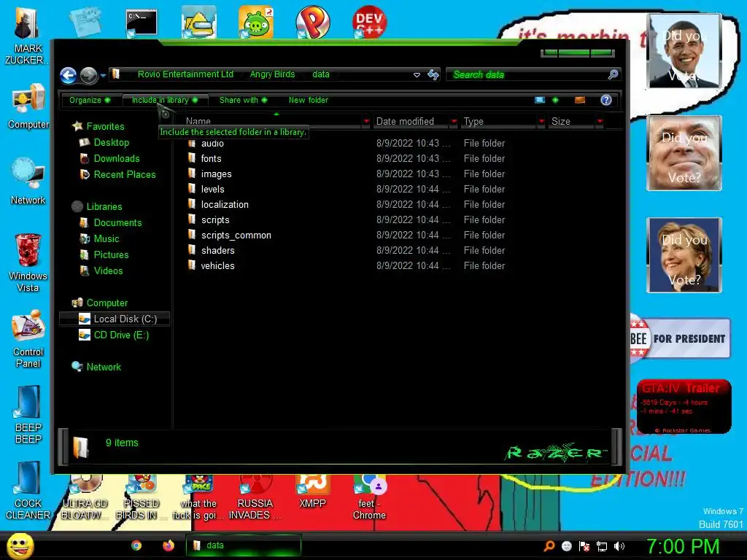The width and height of the screenshot is (747, 560).
Task: Click the magnifier icon in search box
Action: (x=613, y=74)
